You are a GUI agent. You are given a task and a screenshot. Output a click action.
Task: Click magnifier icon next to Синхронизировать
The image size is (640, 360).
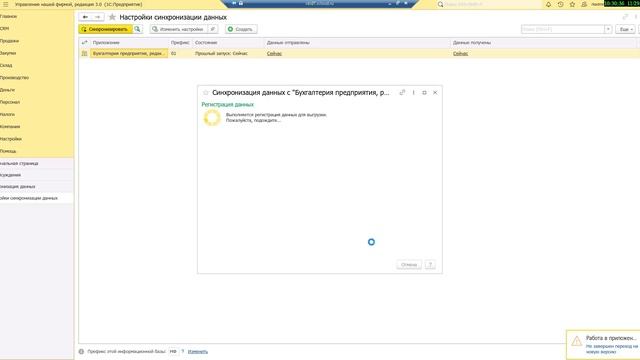137,29
